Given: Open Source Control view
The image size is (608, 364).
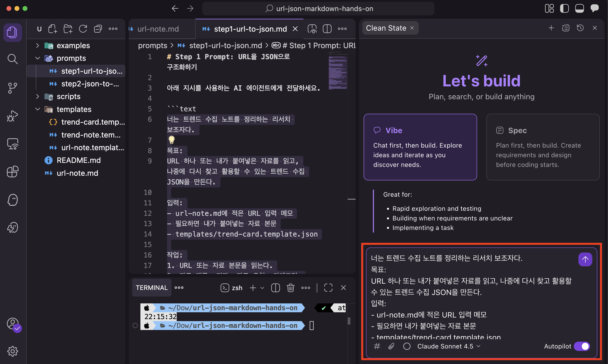Looking at the screenshot, I should point(12,88).
